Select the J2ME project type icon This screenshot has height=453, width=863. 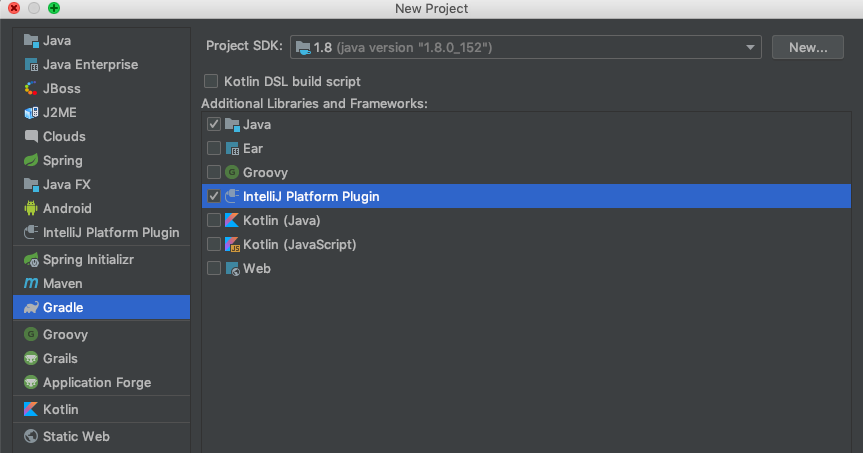(x=30, y=113)
